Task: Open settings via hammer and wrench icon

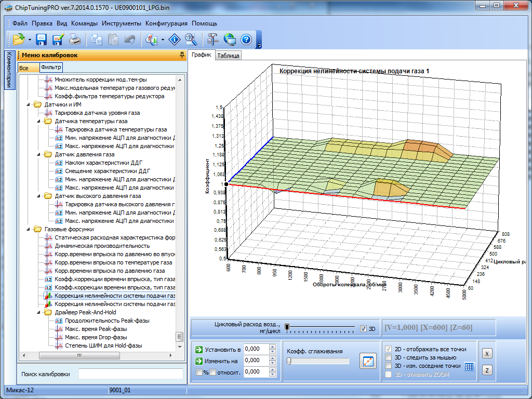Action: click(213, 39)
